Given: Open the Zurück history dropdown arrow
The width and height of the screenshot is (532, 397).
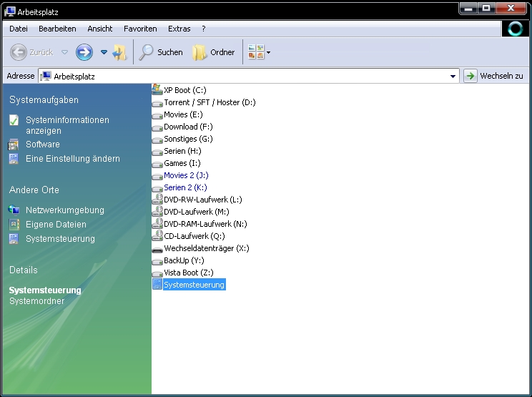Looking at the screenshot, I should tap(64, 52).
